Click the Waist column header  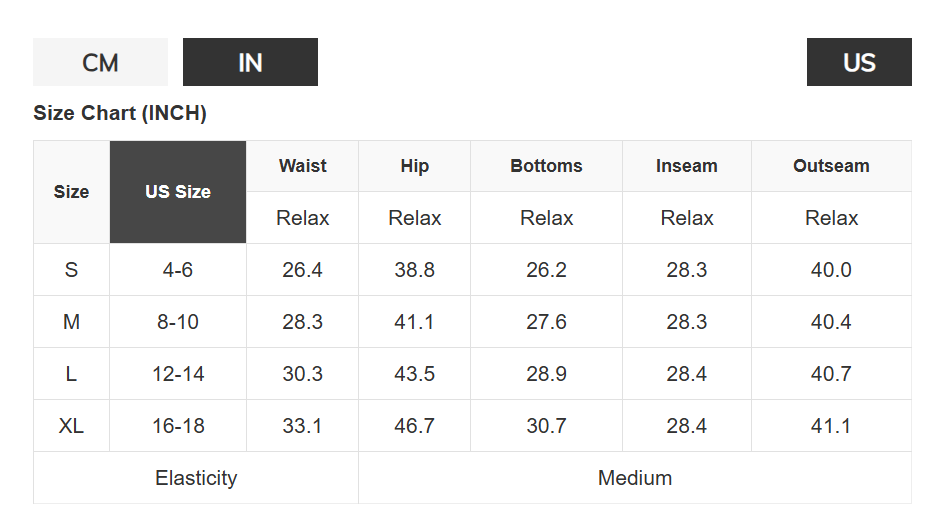302,166
